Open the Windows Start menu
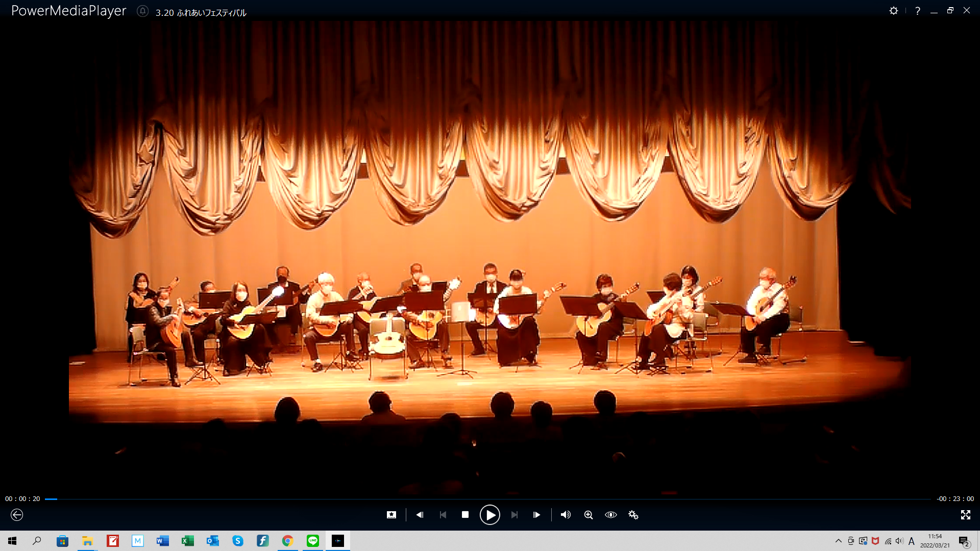 tap(12, 541)
